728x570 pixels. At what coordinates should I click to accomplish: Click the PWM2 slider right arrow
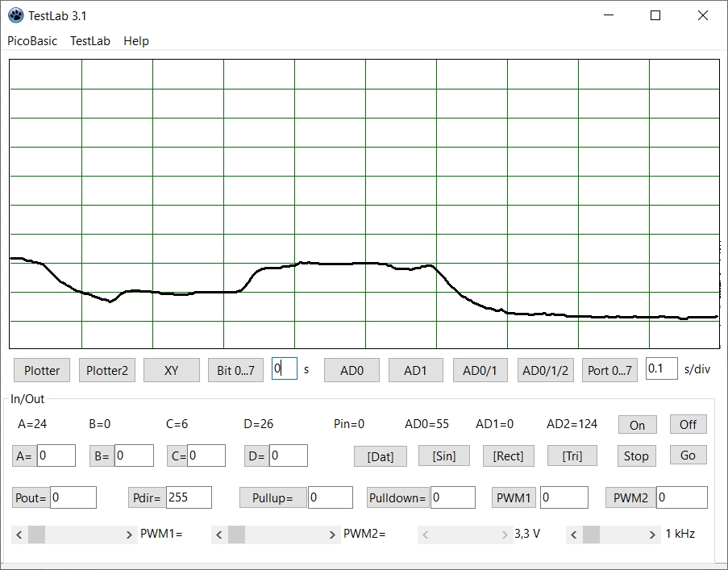coord(333,535)
